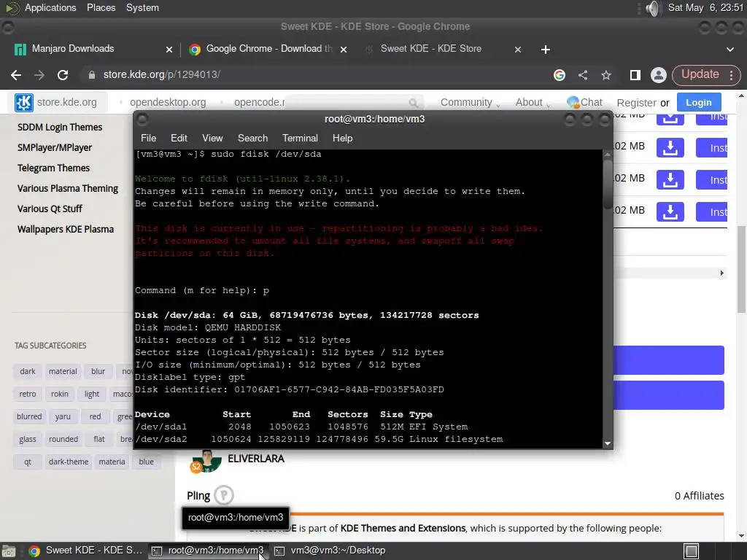
Task: Select the dark tag
Action: 28,371
